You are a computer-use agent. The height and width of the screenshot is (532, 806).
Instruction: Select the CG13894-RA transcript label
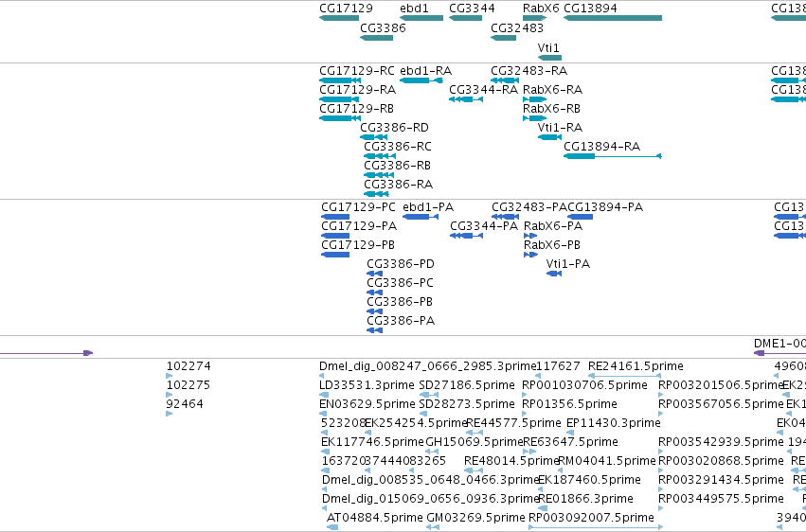point(602,147)
